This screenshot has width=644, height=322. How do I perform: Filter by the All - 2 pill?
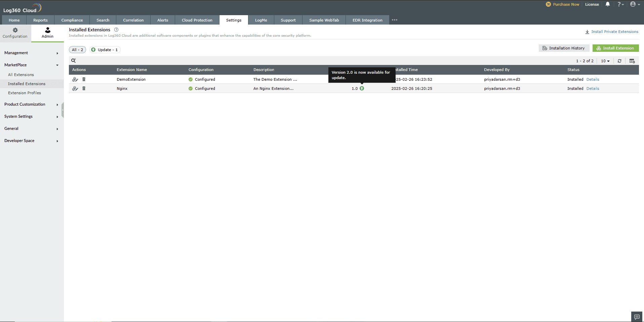[x=78, y=50]
